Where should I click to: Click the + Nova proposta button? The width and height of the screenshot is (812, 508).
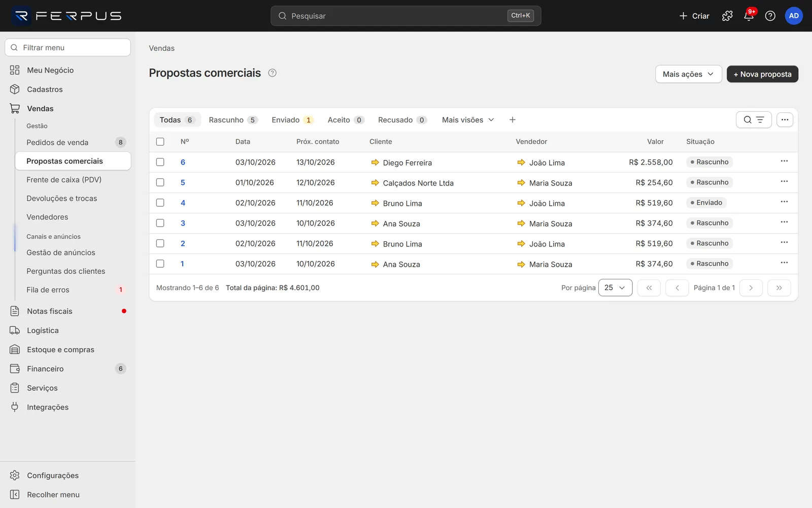(762, 74)
